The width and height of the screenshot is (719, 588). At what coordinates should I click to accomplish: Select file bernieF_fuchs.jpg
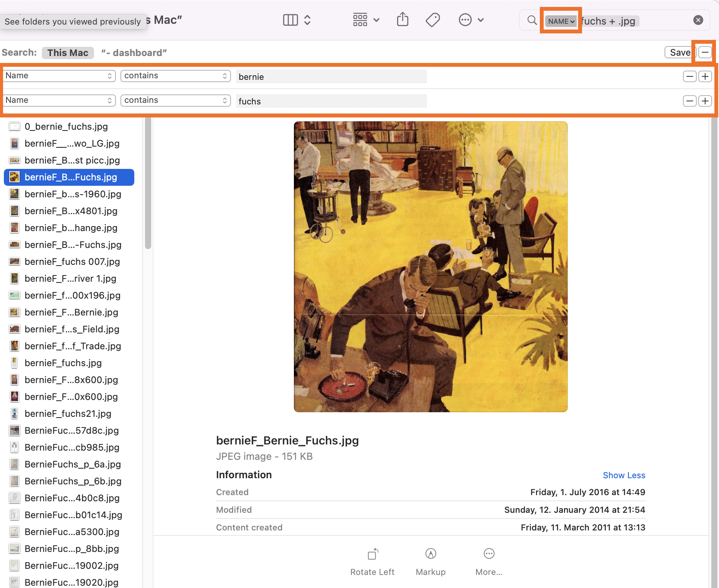click(x=69, y=363)
